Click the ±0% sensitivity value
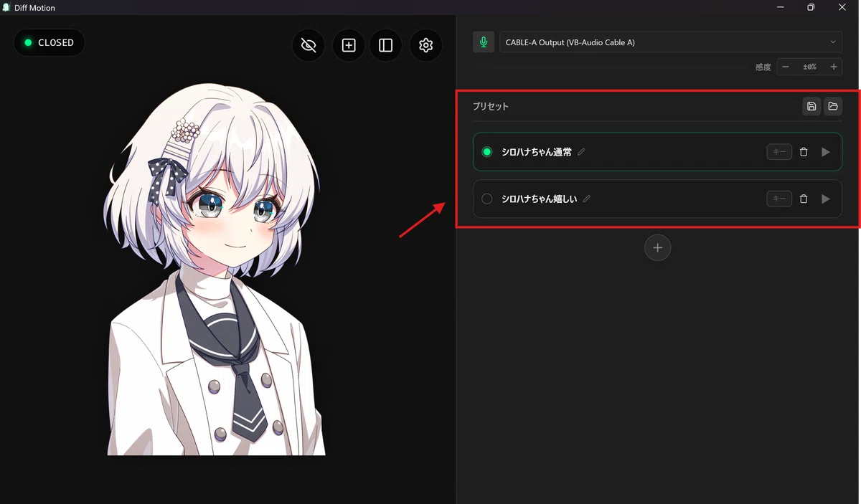The height and width of the screenshot is (504, 861). [809, 67]
